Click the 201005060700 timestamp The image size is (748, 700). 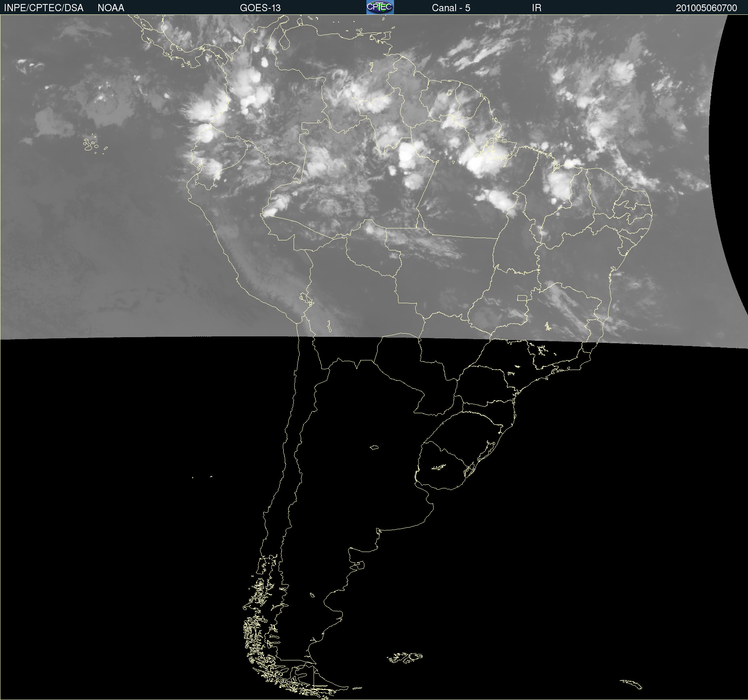[x=706, y=8]
